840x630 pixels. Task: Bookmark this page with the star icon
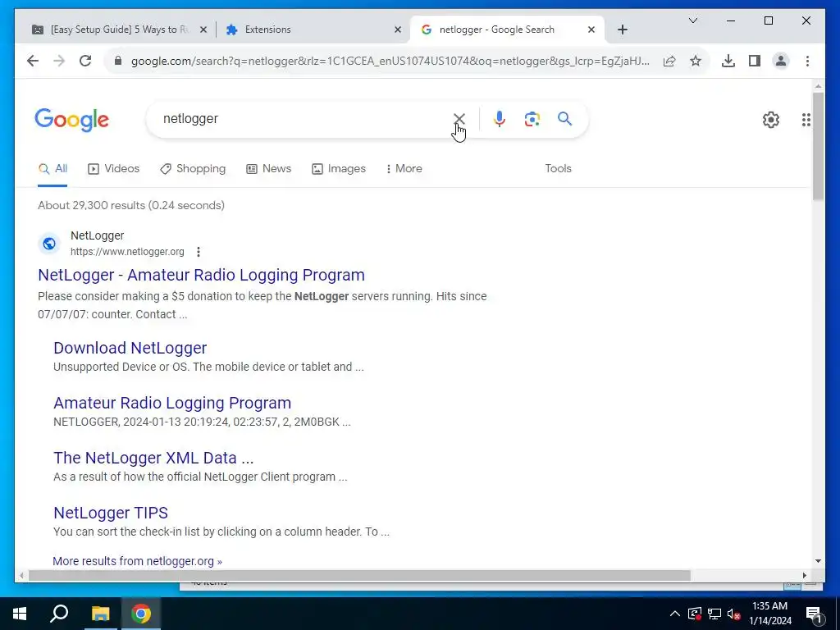696,61
